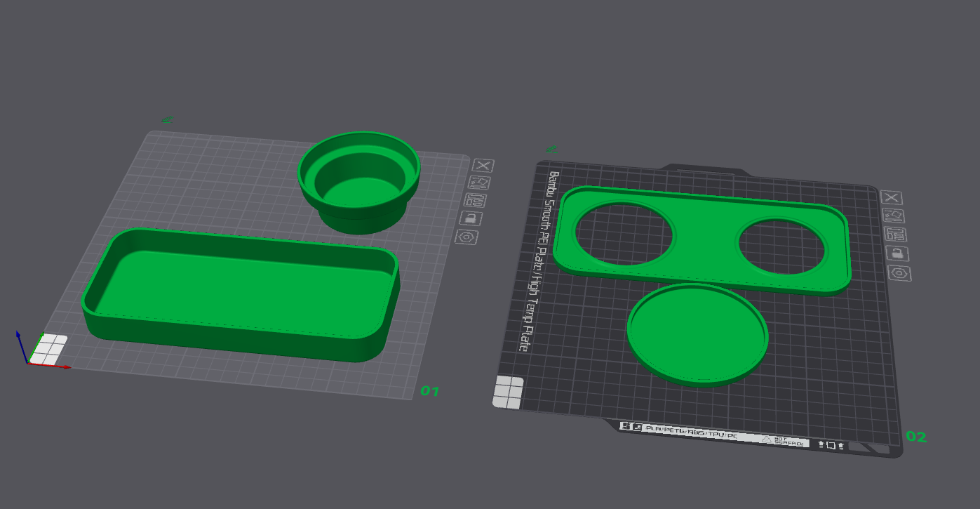Auto orient objects on plate 01
980x509 pixels.
481,183
